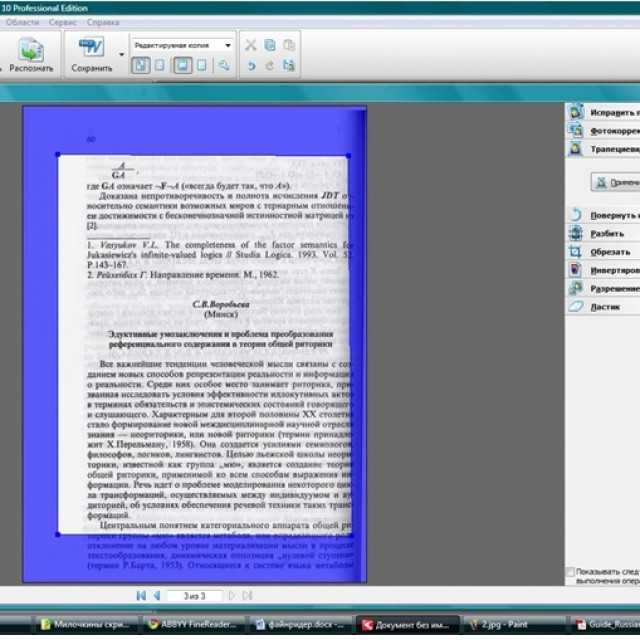Toggle the Показывать следующую checkbox
The width and height of the screenshot is (640, 640).
pos(570,572)
